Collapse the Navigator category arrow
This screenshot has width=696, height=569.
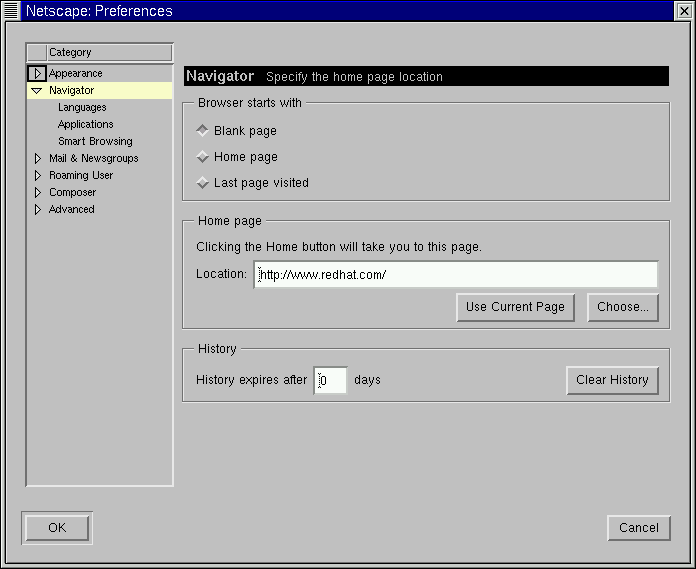tap(37, 91)
